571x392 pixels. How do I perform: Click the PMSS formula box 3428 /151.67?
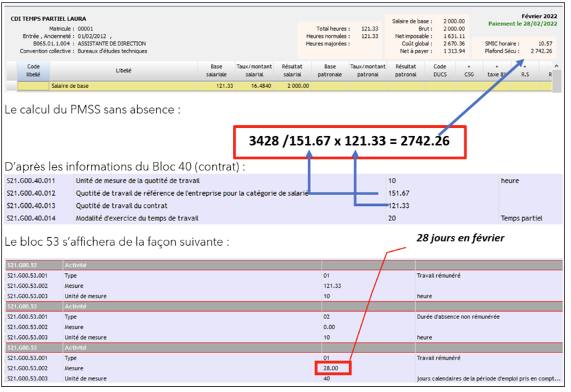coord(349,142)
